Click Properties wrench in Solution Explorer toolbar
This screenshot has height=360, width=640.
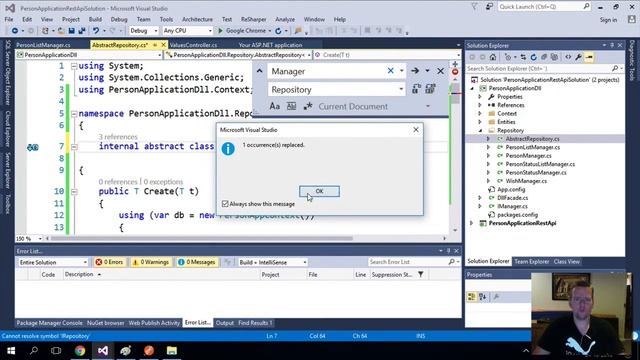click(578, 57)
